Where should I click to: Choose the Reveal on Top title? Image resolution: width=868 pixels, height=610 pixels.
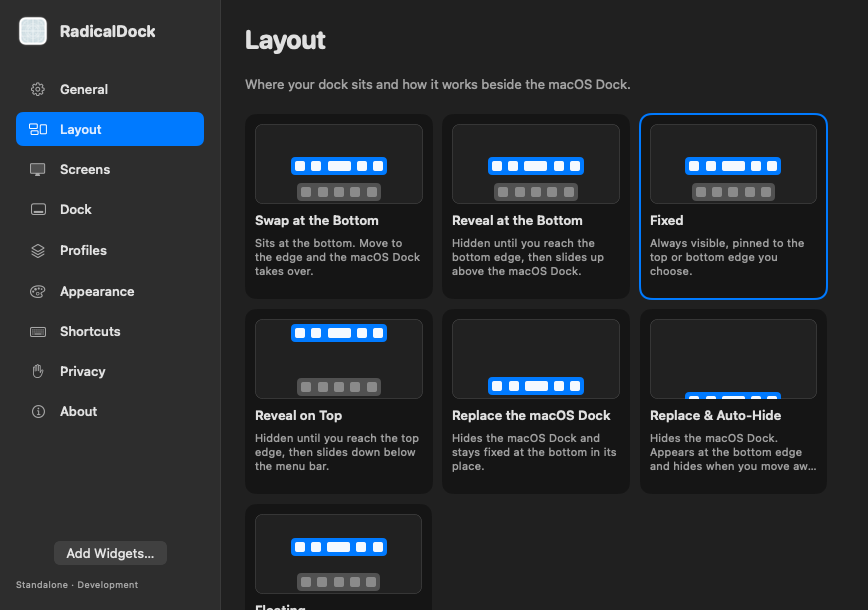click(x=298, y=415)
